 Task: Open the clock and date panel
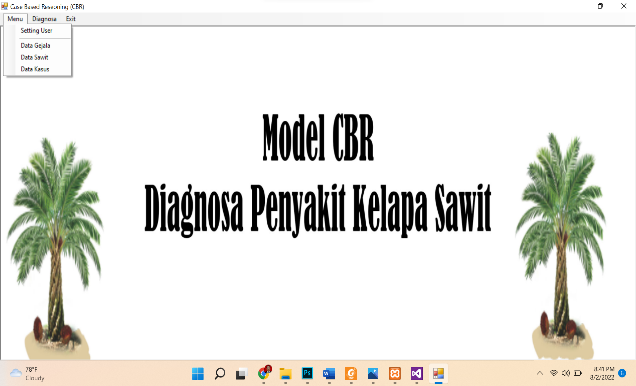point(602,373)
